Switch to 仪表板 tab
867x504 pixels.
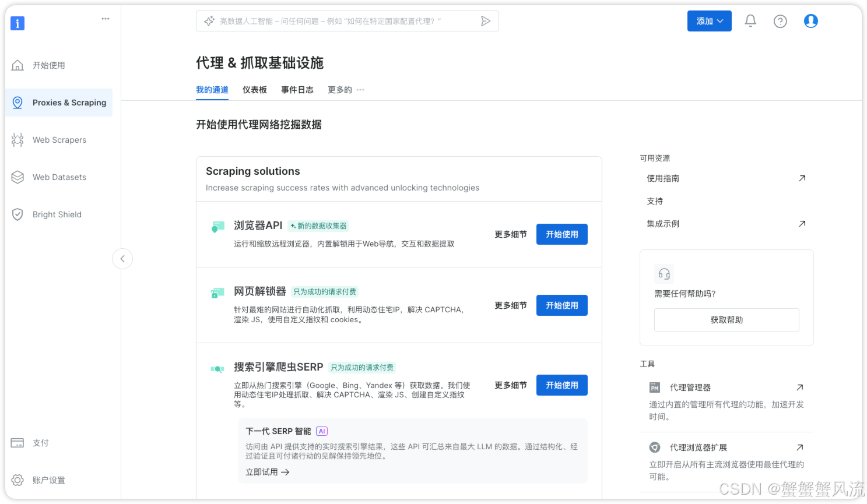point(255,90)
